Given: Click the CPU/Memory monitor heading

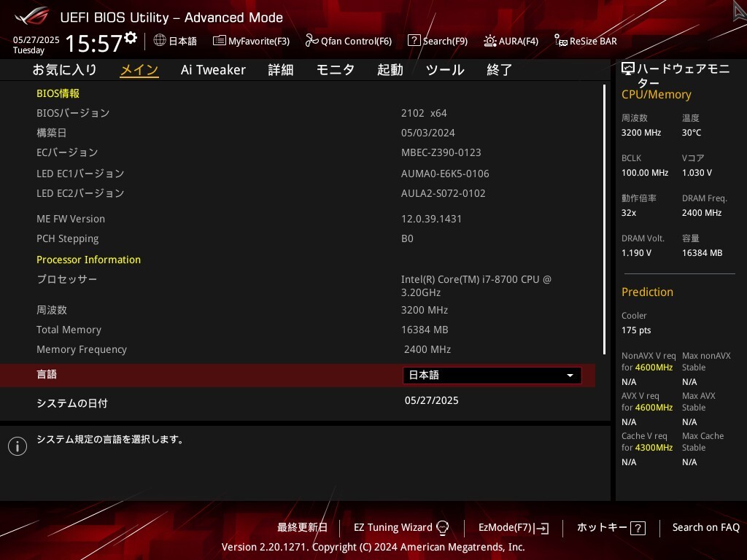Looking at the screenshot, I should (x=656, y=94).
